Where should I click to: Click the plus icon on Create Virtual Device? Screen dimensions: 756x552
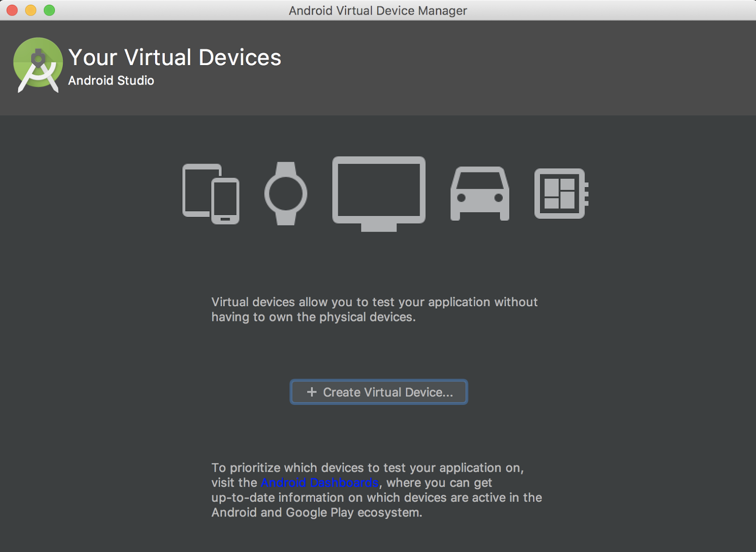point(312,392)
